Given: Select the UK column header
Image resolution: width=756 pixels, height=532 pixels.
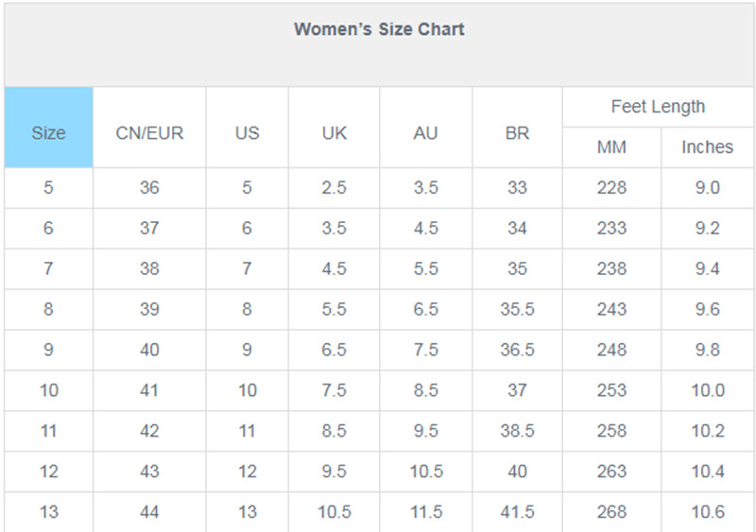Looking at the screenshot, I should (335, 128).
